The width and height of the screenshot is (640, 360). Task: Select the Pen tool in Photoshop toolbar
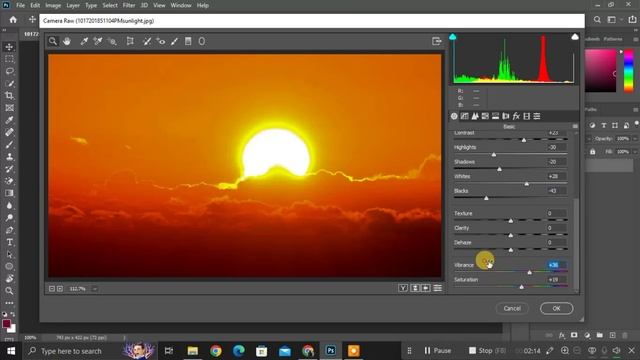[9, 230]
